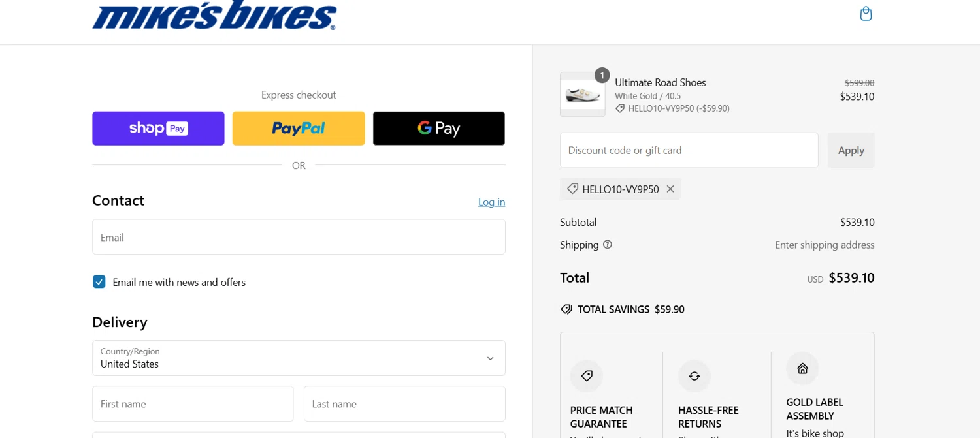Image resolution: width=980 pixels, height=438 pixels.
Task: Click the Ultimate Road Shoes product name
Action: [660, 82]
